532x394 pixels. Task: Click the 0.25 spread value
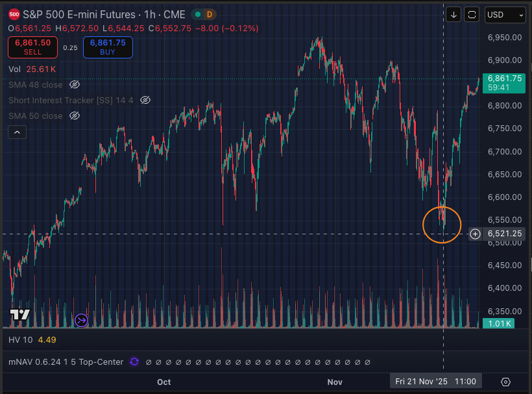point(70,47)
